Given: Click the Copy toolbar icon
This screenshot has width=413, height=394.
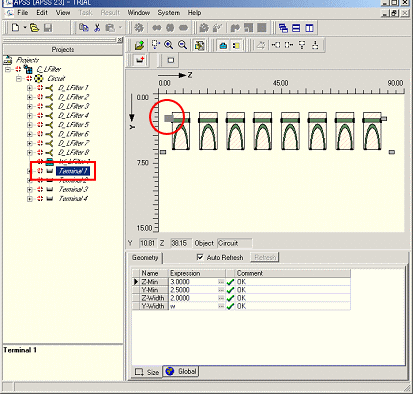Looking at the screenshot, I should tap(83, 28).
